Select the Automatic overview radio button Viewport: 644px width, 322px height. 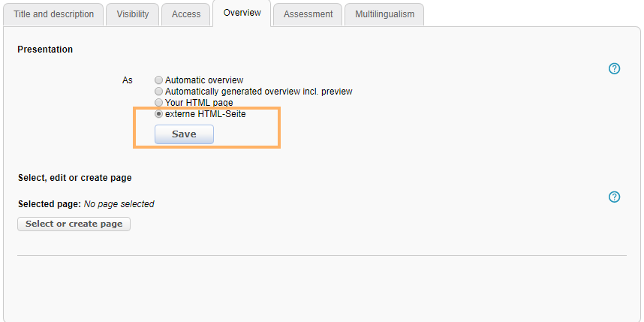(x=158, y=80)
